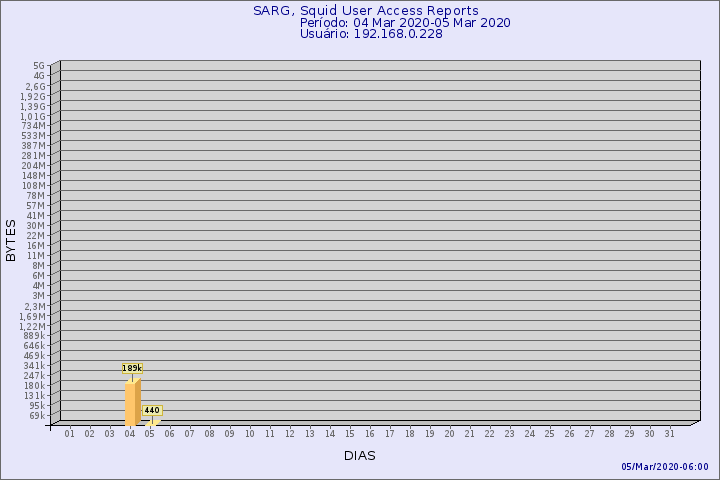The image size is (720, 480).
Task: Click the 1,69M y-axis tick label
Action: [x=33, y=316]
